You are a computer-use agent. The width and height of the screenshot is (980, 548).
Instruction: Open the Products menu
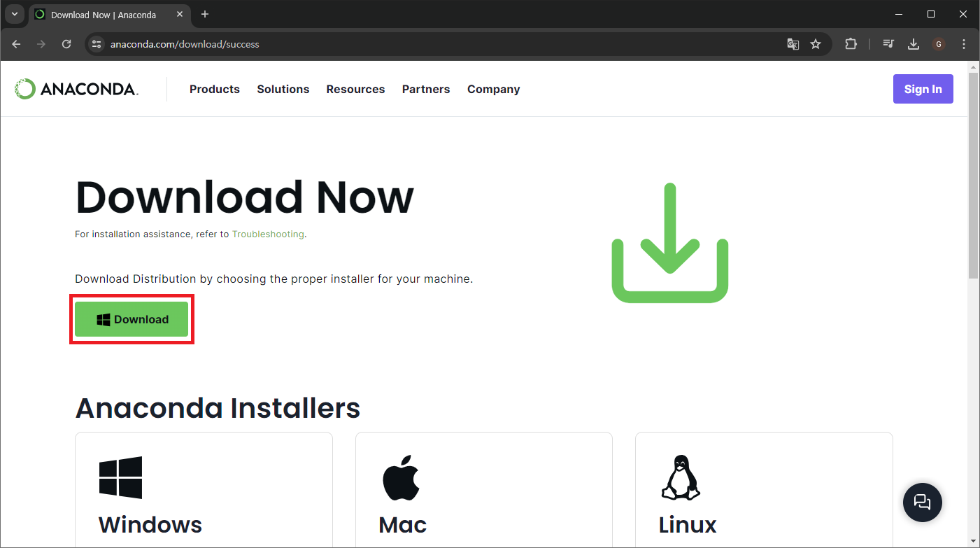[215, 89]
